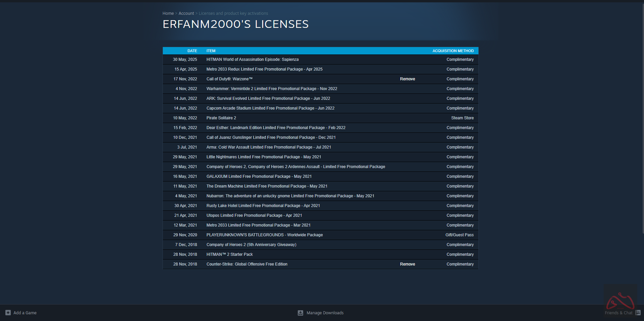Select the Little Nightmares promotional package row
644x321 pixels.
pos(263,157)
